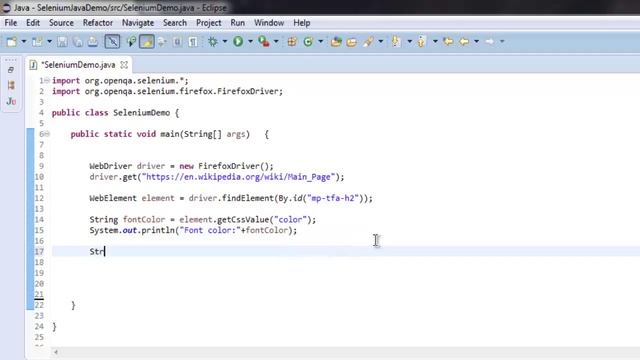
Task: Open the Run menu
Action: 238,23
